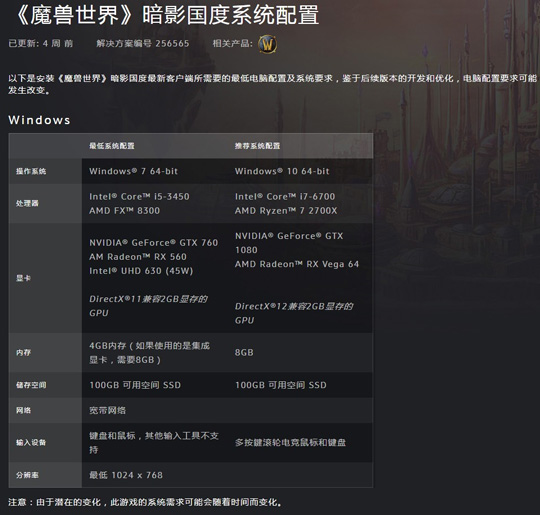Click 'AM Radeon™ RX 560' text
The image size is (540, 515).
[138, 257]
